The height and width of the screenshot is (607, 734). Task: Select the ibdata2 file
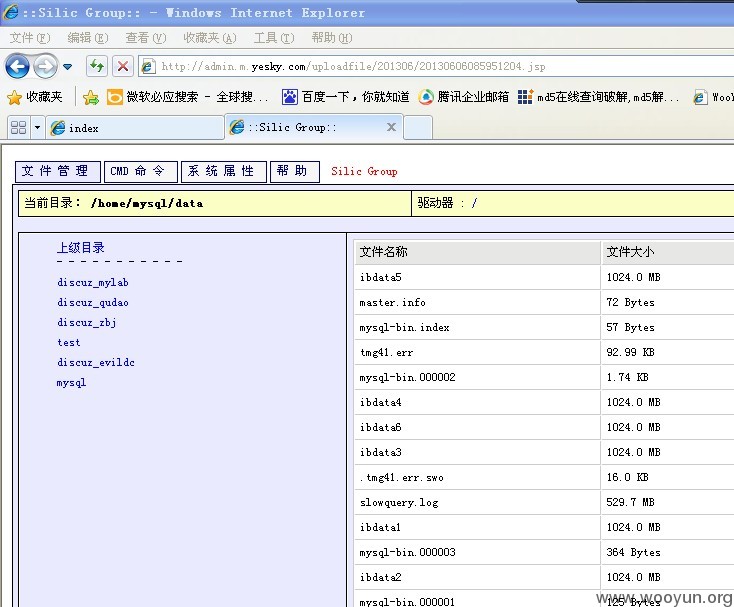[380, 577]
